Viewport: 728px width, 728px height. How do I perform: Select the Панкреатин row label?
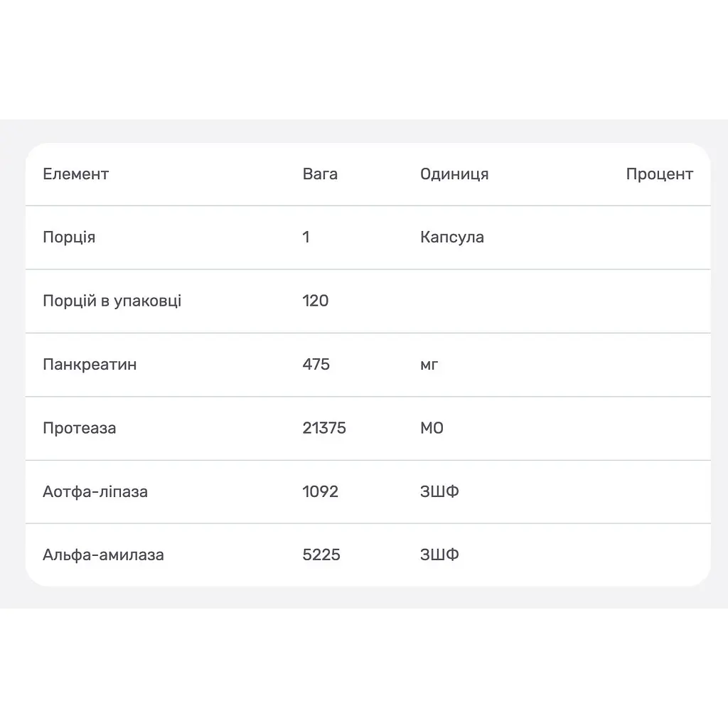tap(90, 365)
